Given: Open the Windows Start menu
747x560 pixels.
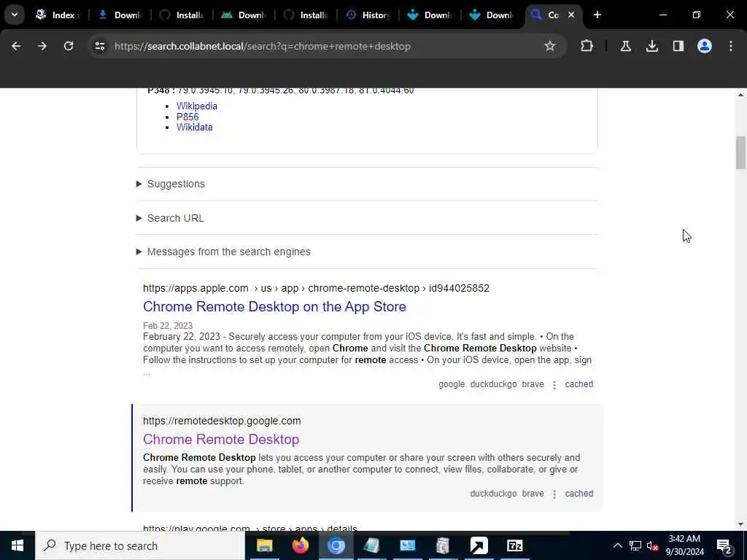Looking at the screenshot, I should coord(18,545).
